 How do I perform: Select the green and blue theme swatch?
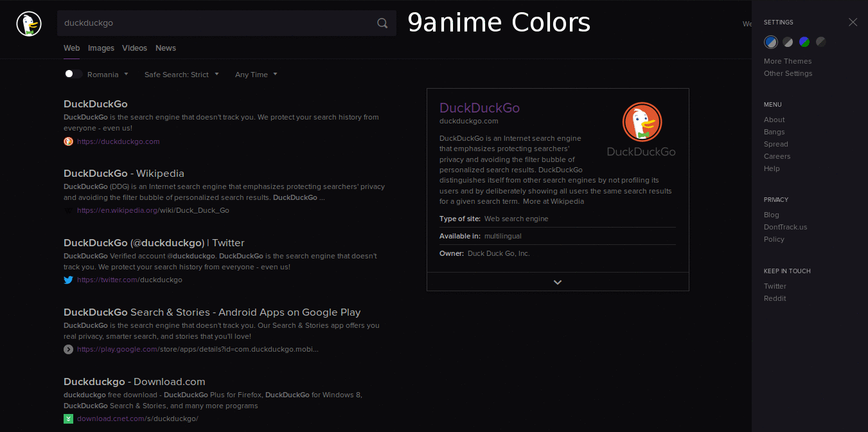pyautogui.click(x=804, y=42)
